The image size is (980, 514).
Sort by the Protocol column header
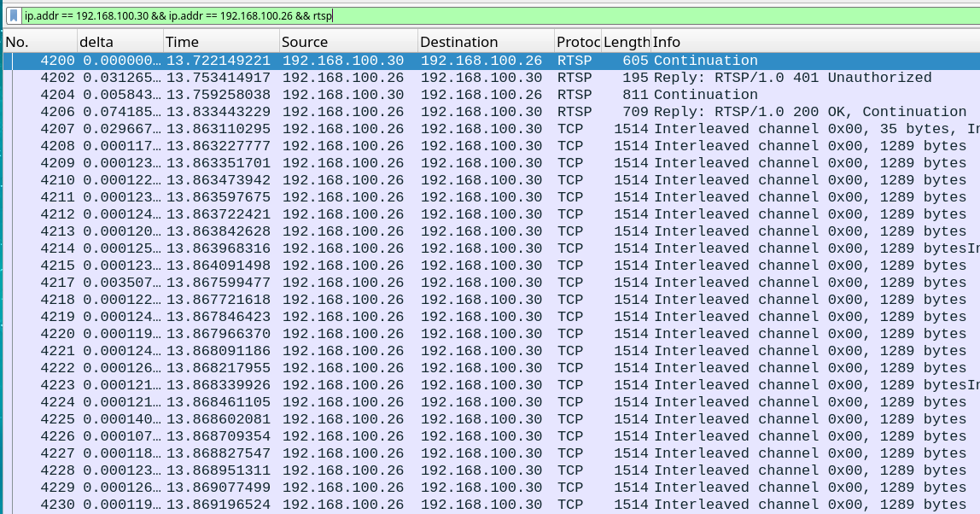coord(577,42)
